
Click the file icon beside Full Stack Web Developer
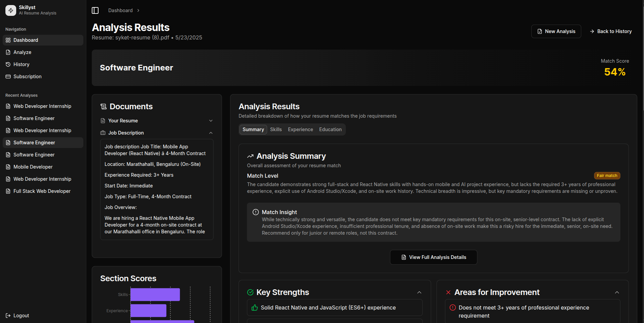(x=8, y=191)
